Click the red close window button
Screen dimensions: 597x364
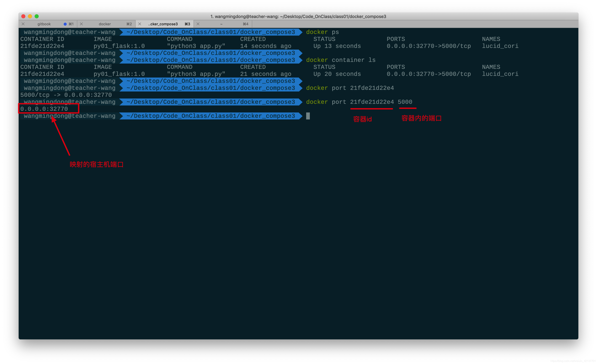[23, 16]
